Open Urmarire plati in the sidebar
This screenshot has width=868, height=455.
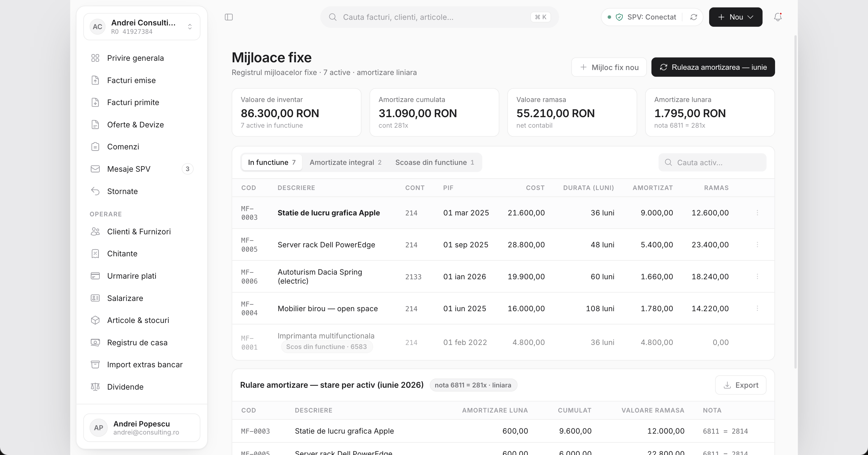click(142, 276)
